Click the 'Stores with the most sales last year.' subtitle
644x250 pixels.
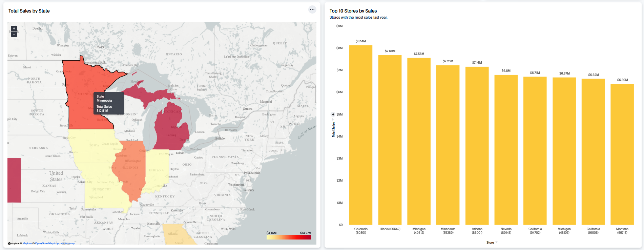358,17
